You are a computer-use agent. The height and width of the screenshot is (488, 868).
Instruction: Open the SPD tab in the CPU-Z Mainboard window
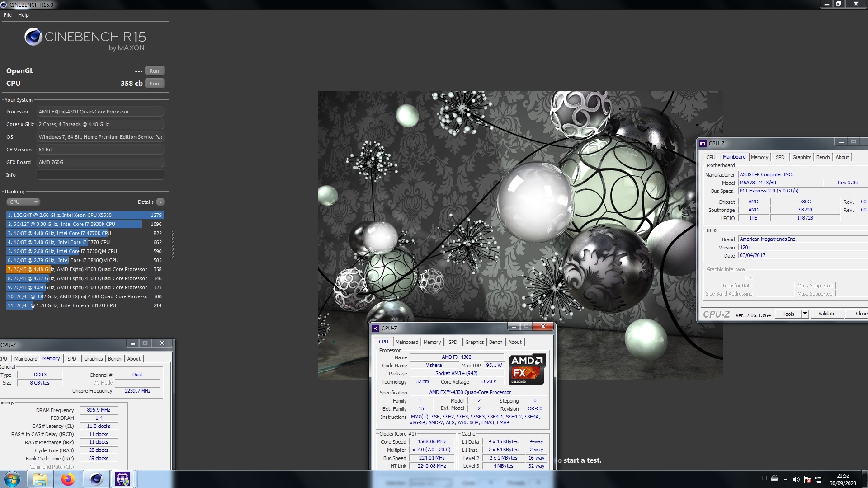pyautogui.click(x=780, y=157)
